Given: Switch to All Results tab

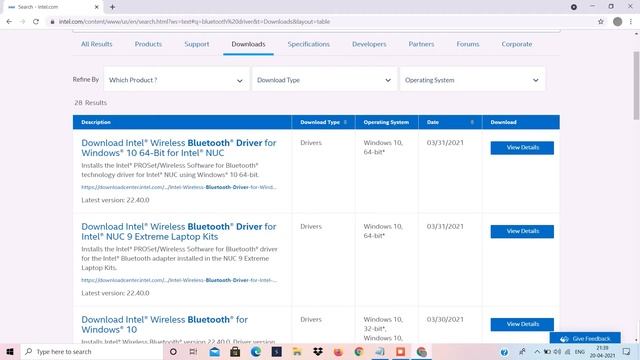Looking at the screenshot, I should (x=96, y=44).
